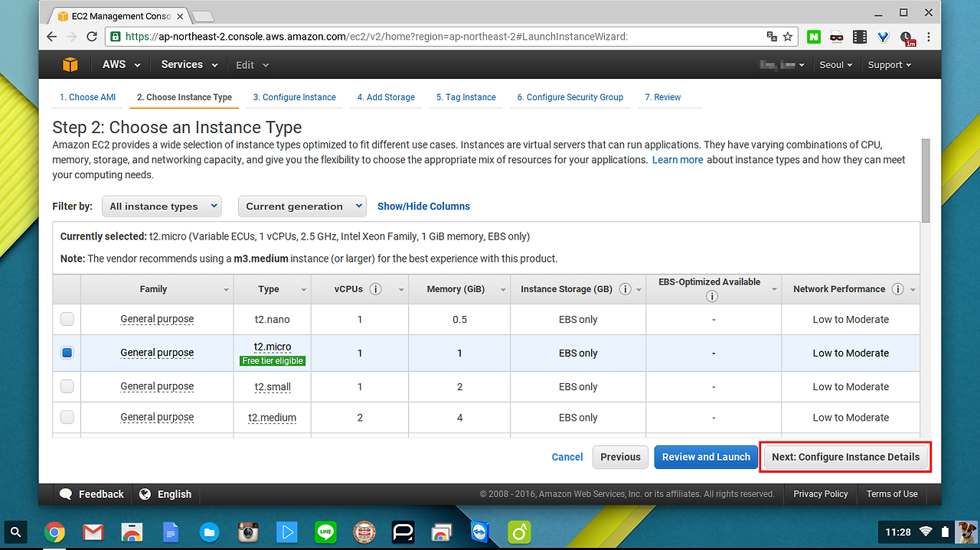
Task: Click the General purpose link for t2.small
Action: tap(157, 386)
